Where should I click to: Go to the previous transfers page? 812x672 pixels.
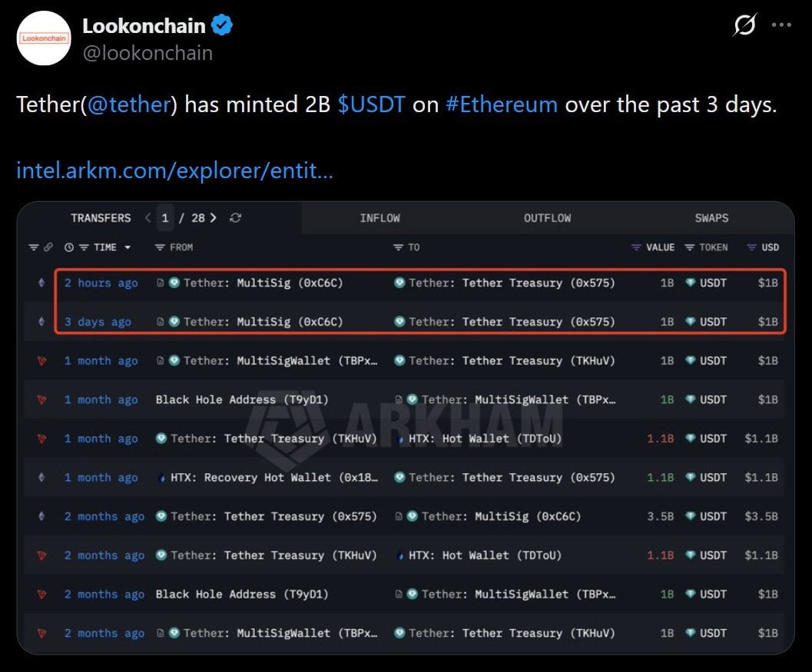pos(147,218)
